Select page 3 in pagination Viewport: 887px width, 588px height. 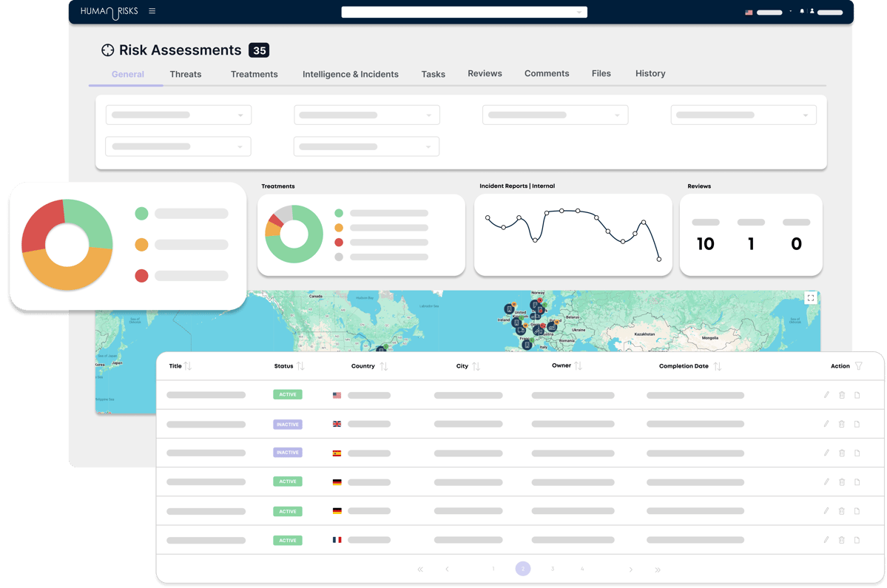[553, 569]
